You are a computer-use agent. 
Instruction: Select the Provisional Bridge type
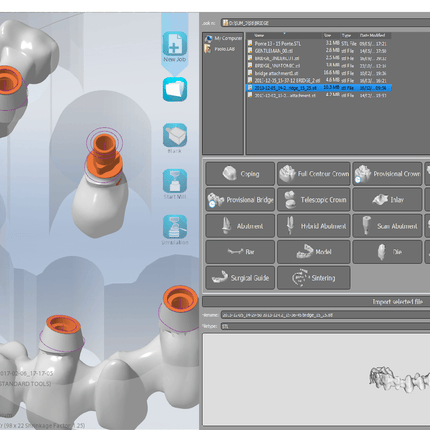pos(240,200)
